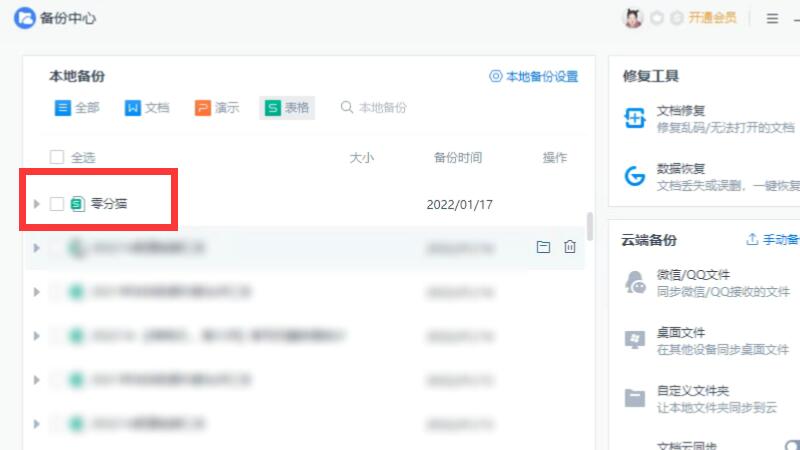The height and width of the screenshot is (450, 800).
Task: Open the backup file location folder icon
Action: [543, 247]
